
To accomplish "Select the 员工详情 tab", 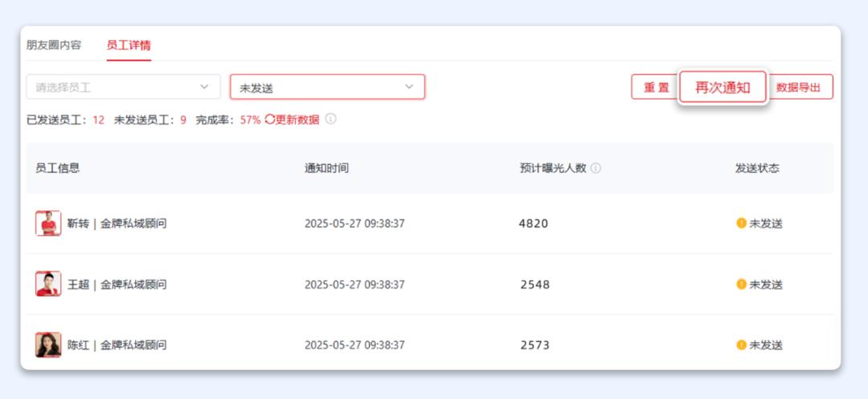I will coord(129,45).
